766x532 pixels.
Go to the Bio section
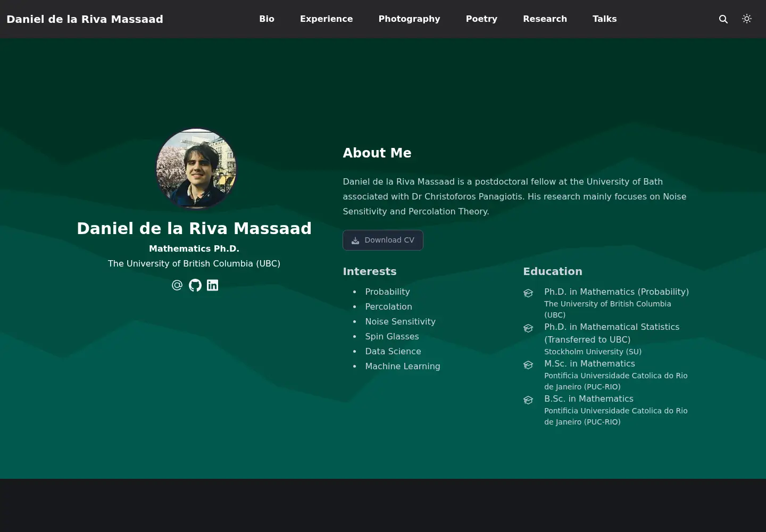(x=267, y=19)
